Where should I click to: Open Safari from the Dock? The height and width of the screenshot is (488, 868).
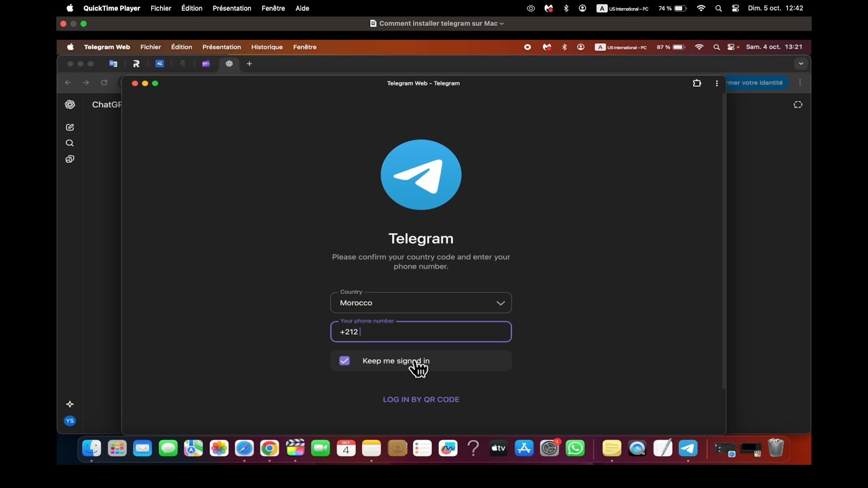[244, 448]
